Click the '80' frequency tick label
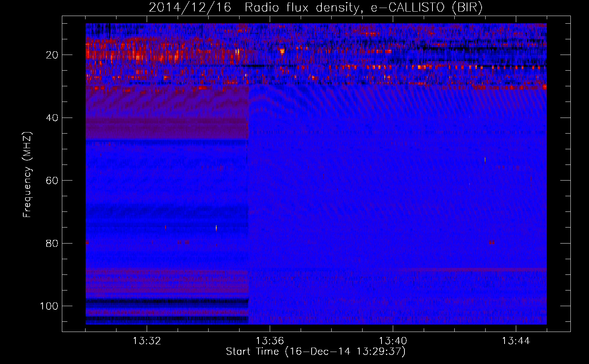 (52, 243)
